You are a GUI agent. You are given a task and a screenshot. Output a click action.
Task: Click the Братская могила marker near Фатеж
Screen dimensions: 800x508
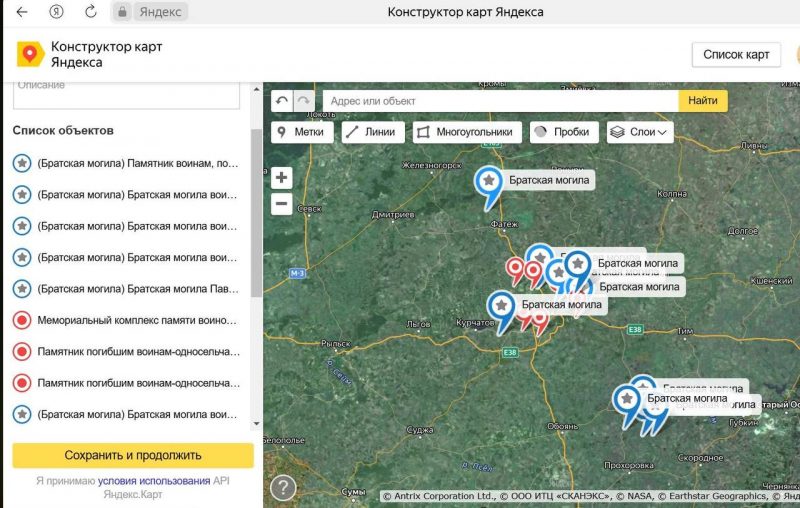click(488, 183)
